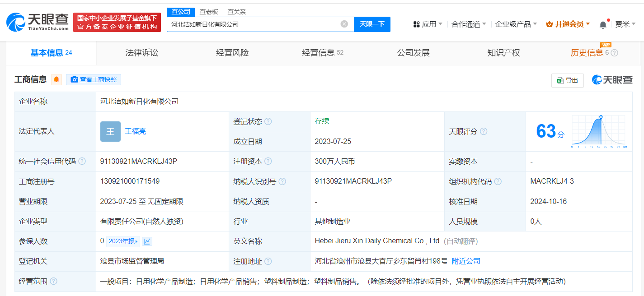Click industry value 其他制造业

pyautogui.click(x=333, y=222)
